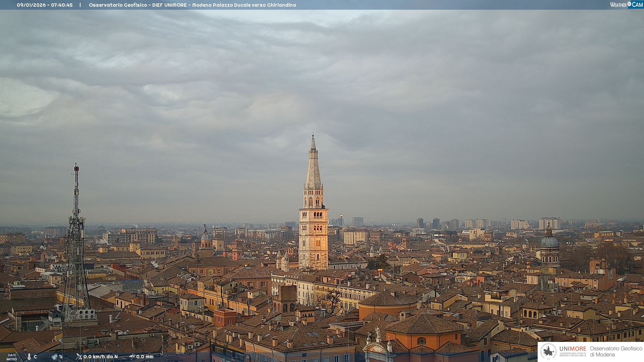Screen dimensions: 644x362
Task: Click the temperature C unit label
Action: [x=35, y=357]
